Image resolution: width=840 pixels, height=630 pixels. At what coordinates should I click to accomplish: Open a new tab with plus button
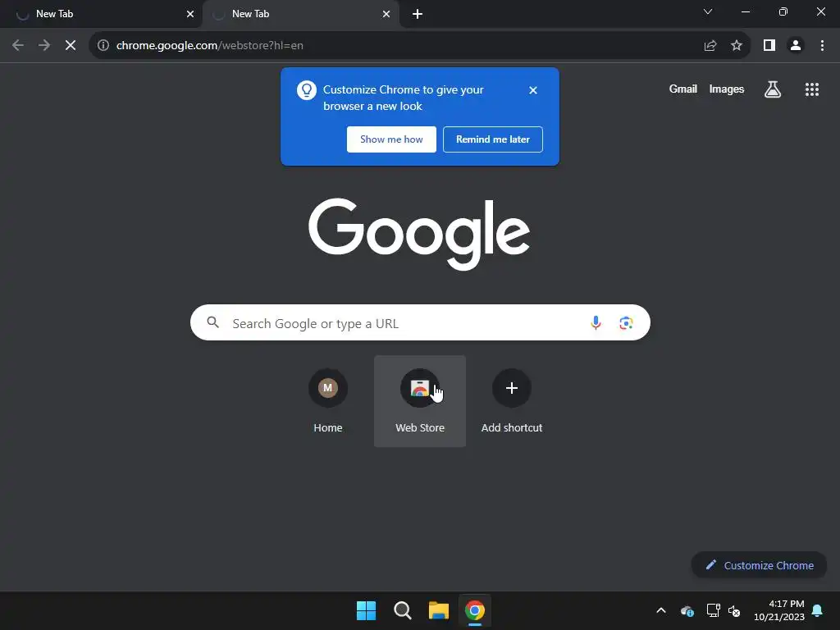coord(418,14)
